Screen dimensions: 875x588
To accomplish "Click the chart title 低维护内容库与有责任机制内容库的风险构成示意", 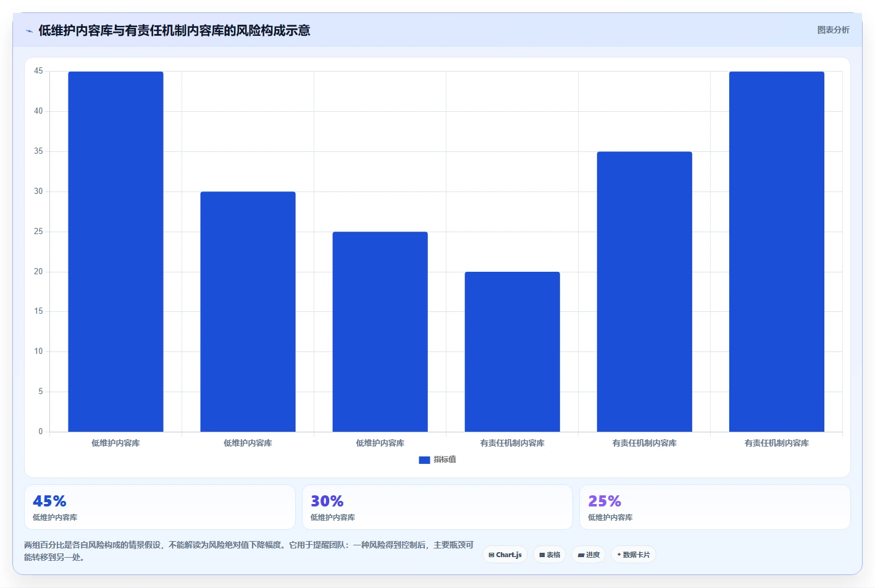I will [174, 30].
